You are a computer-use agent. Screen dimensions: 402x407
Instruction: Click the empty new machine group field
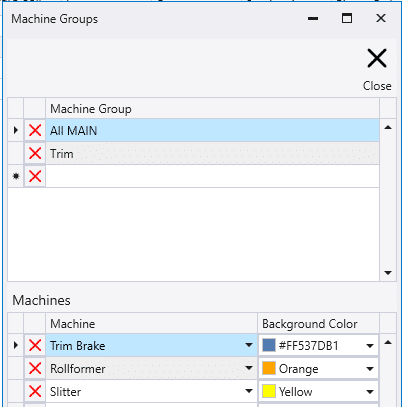(x=212, y=176)
